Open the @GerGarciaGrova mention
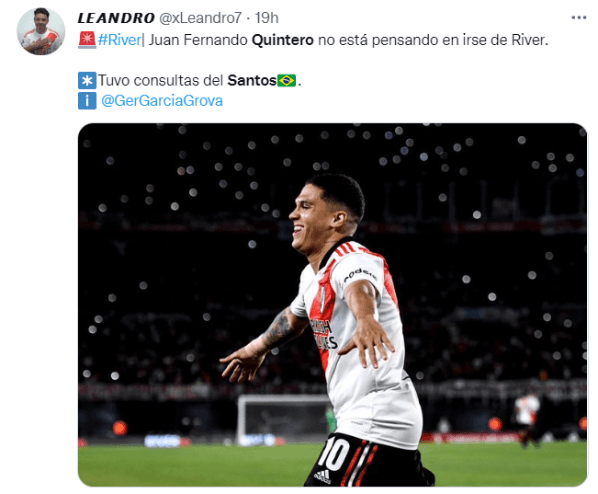Image resolution: width=598 pixels, height=494 pixels. point(162,101)
